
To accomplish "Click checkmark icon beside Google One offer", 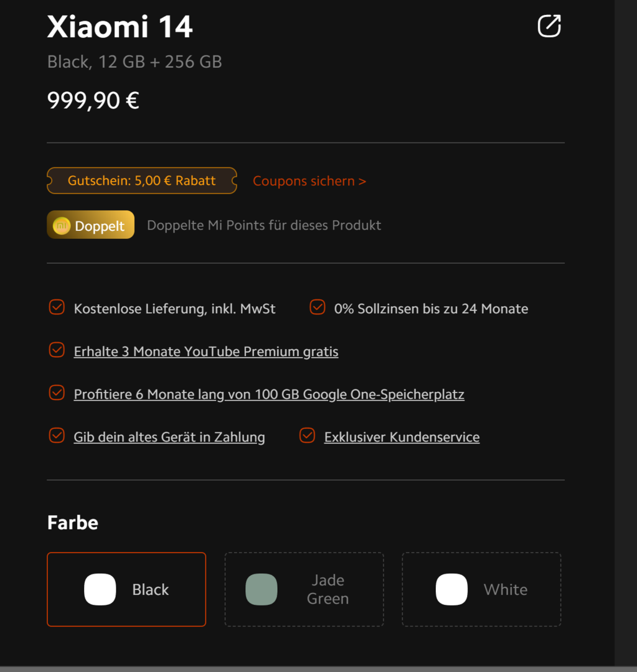I will point(57,393).
